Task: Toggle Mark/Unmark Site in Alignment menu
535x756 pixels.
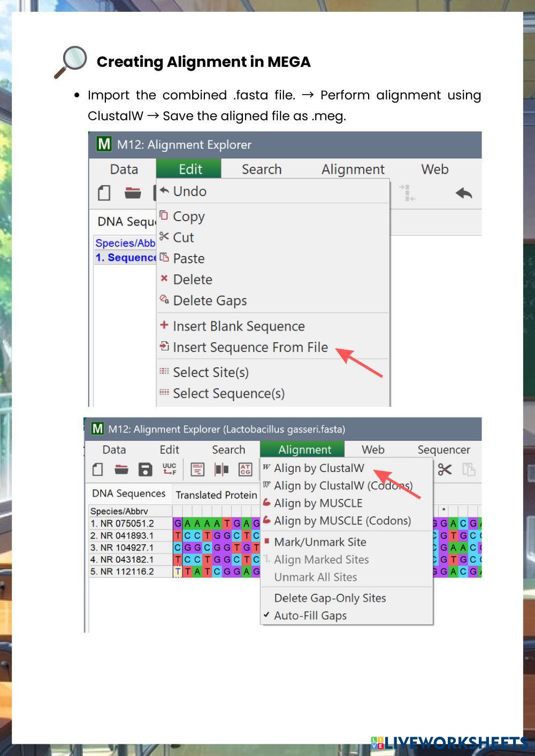Action: [x=320, y=542]
